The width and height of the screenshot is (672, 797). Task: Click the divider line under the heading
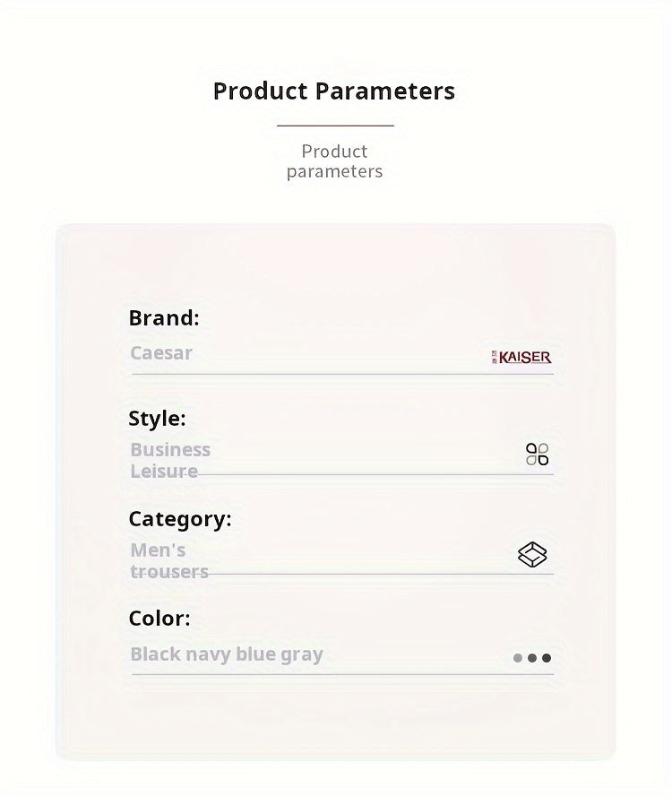335,126
